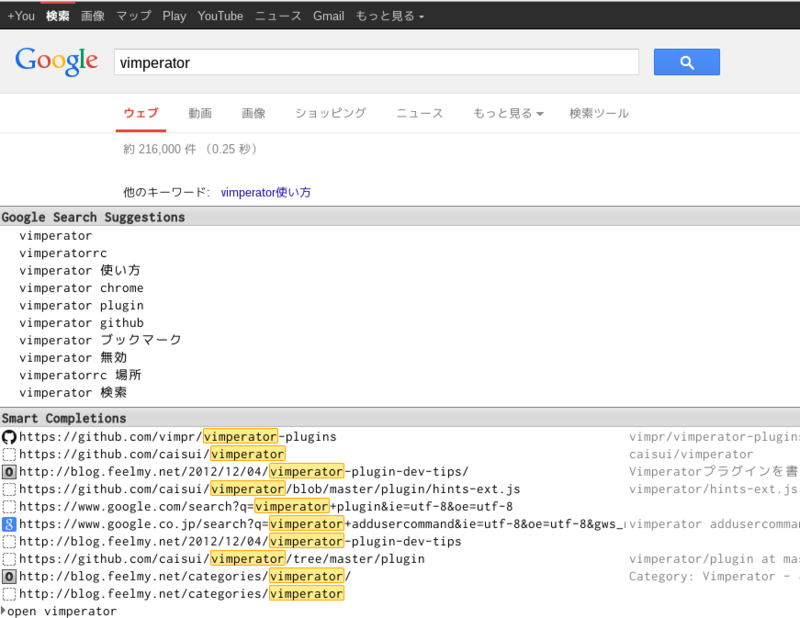Screen dimensions: 800x618
Task: Open マップ in the top bar
Action: click(134, 16)
